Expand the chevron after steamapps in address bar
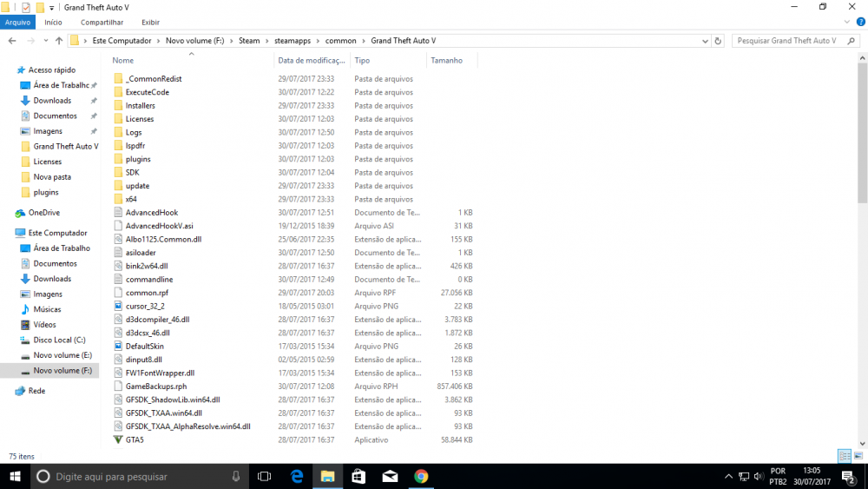The height and width of the screenshot is (489, 868). (x=318, y=41)
